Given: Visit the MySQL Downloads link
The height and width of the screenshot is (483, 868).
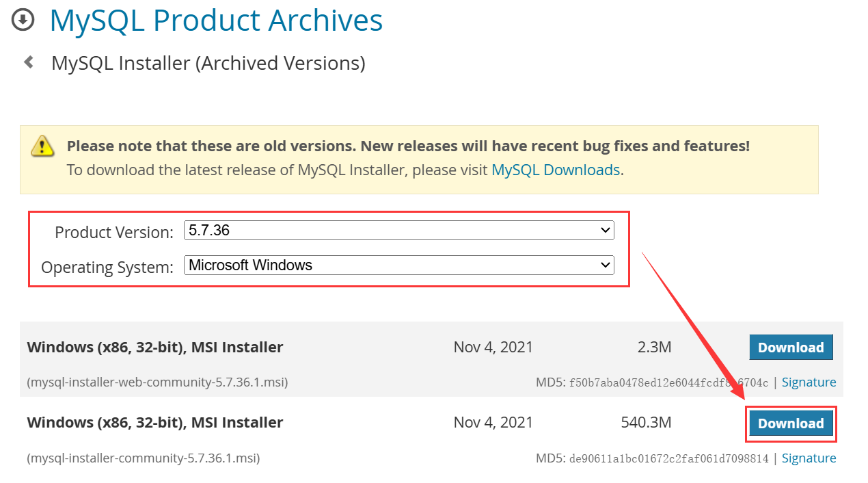Looking at the screenshot, I should click(x=556, y=170).
